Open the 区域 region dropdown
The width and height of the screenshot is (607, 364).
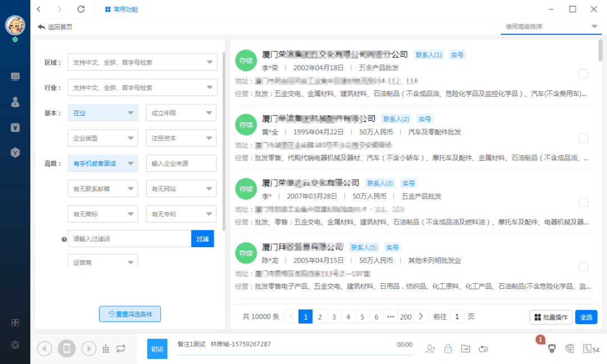pos(142,62)
